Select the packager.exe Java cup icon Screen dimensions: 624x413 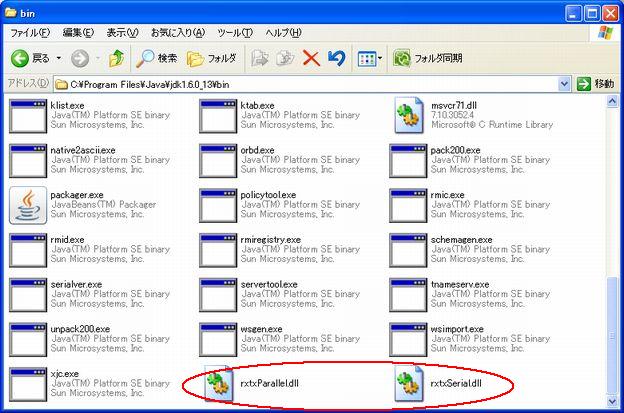pyautogui.click(x=28, y=205)
